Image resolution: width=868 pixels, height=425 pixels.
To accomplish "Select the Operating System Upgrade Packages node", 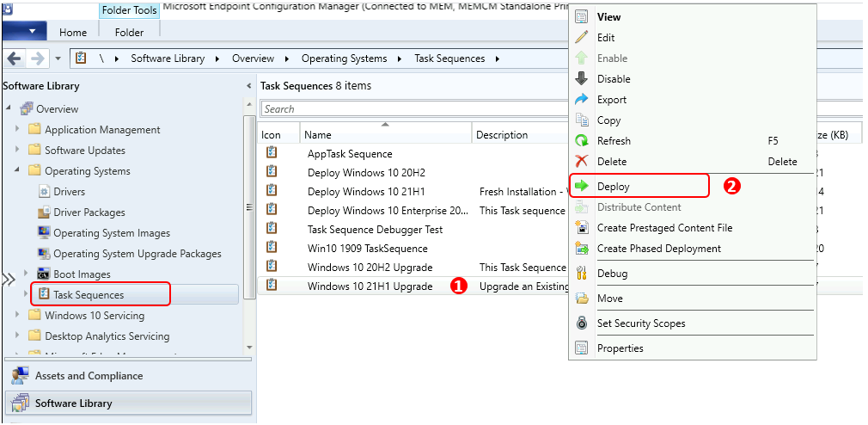I will (x=138, y=253).
